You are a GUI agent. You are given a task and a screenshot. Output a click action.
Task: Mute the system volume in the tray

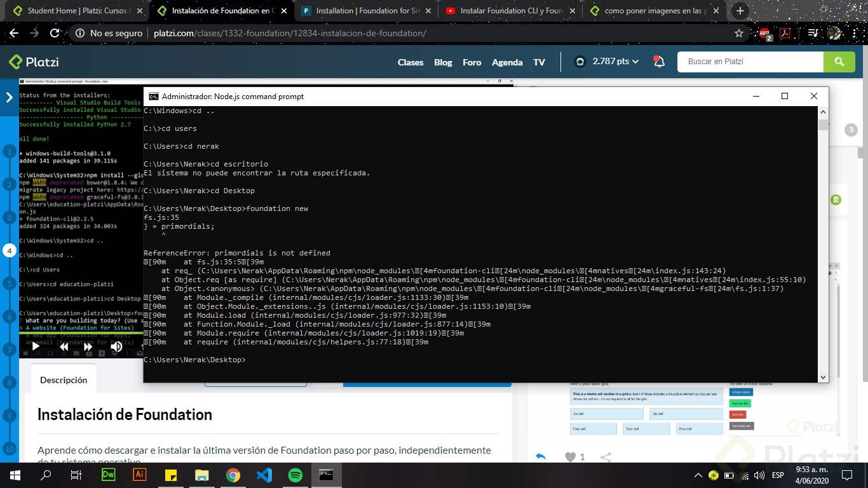pos(759,475)
